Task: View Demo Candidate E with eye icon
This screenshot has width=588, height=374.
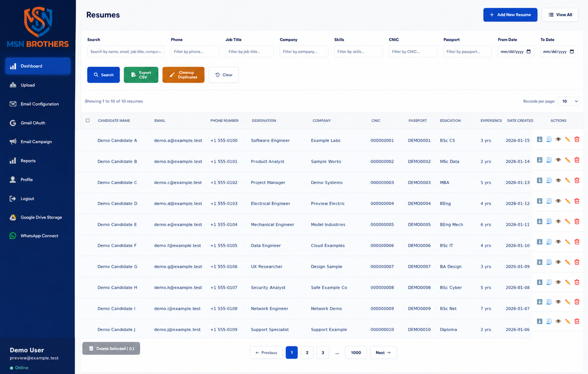Action: click(558, 221)
